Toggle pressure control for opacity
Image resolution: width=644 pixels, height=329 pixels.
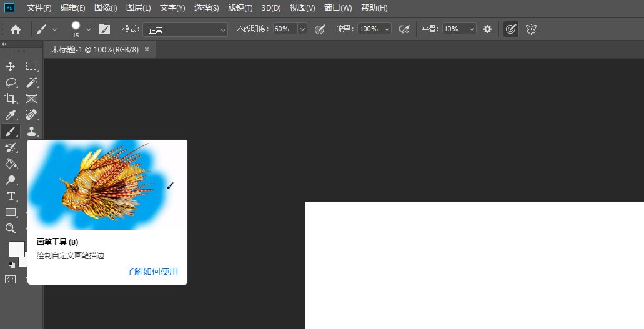tap(320, 29)
